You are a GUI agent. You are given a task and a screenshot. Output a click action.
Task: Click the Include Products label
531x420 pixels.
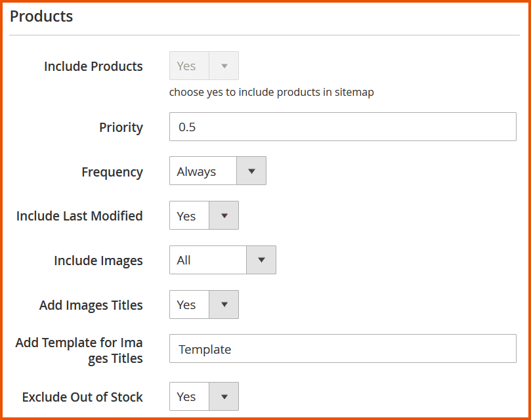[x=93, y=66]
